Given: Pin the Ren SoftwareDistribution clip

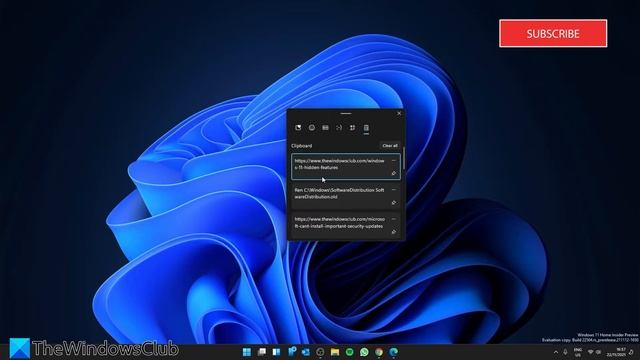Looking at the screenshot, I should point(394,203).
